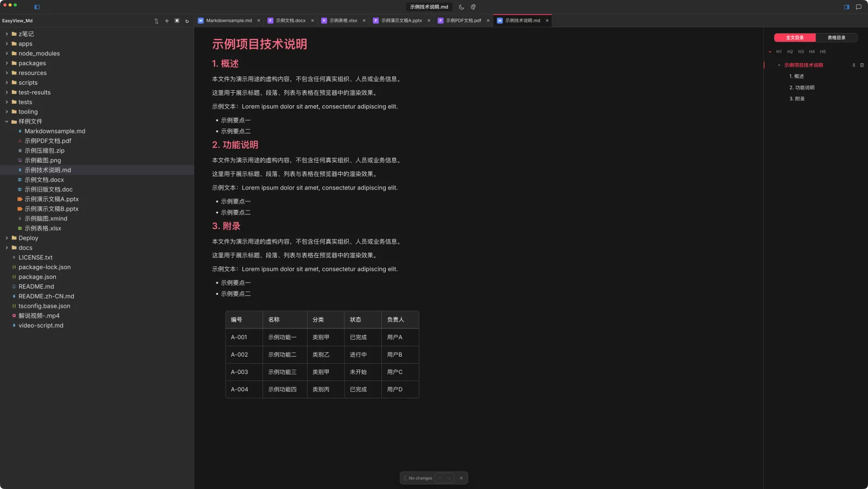Click the drag handle on No changes bar
The height and width of the screenshot is (489, 868).
[x=405, y=478]
